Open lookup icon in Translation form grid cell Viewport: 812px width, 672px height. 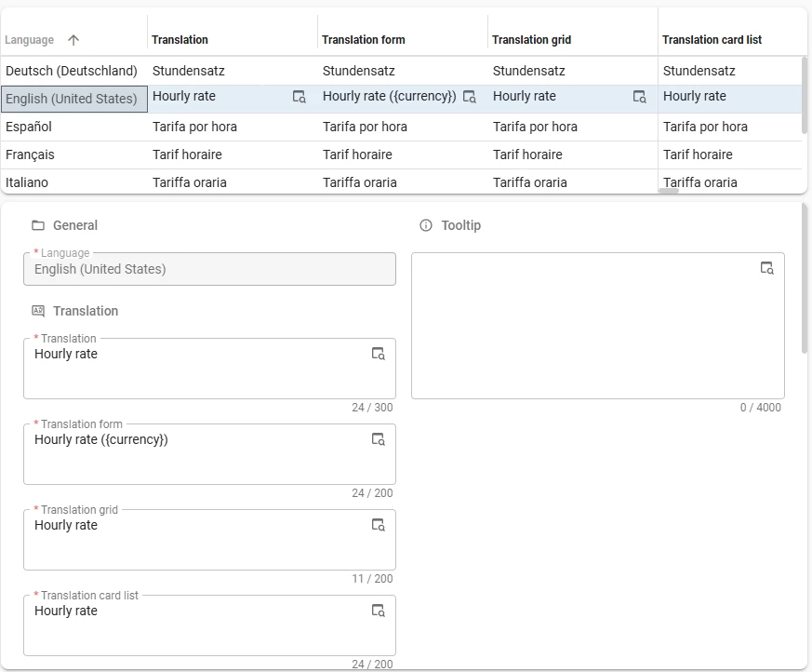(x=470, y=97)
